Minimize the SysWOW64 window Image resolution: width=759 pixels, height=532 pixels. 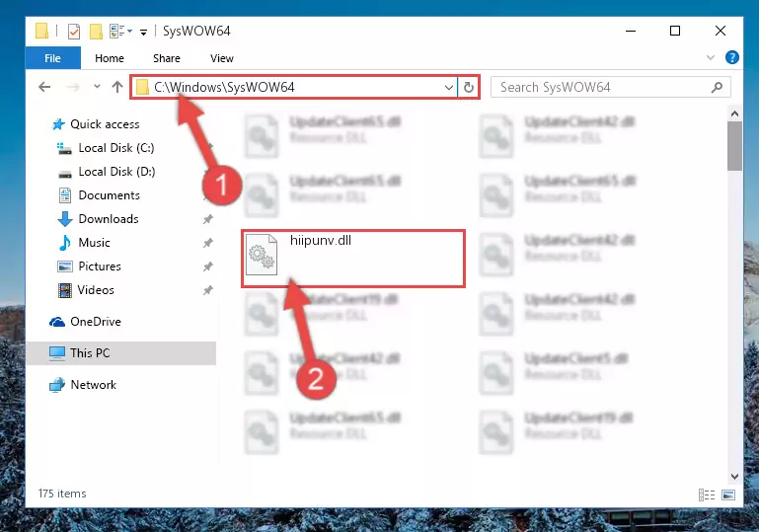point(631,31)
